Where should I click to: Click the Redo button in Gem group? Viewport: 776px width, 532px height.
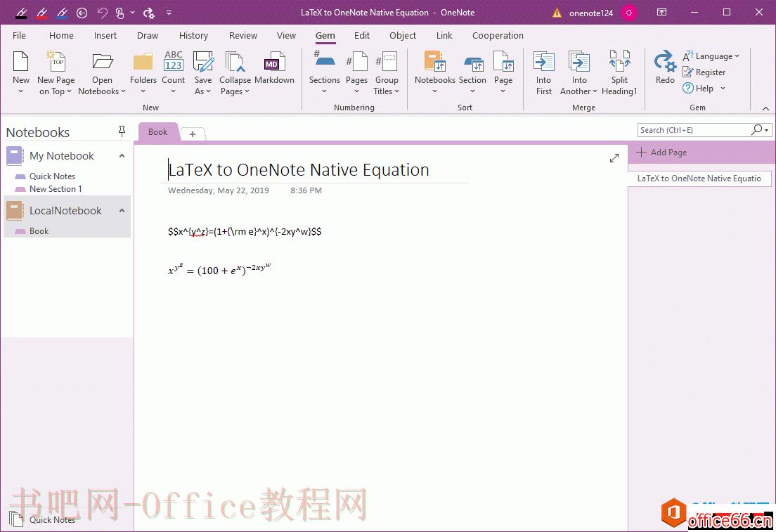tap(665, 67)
